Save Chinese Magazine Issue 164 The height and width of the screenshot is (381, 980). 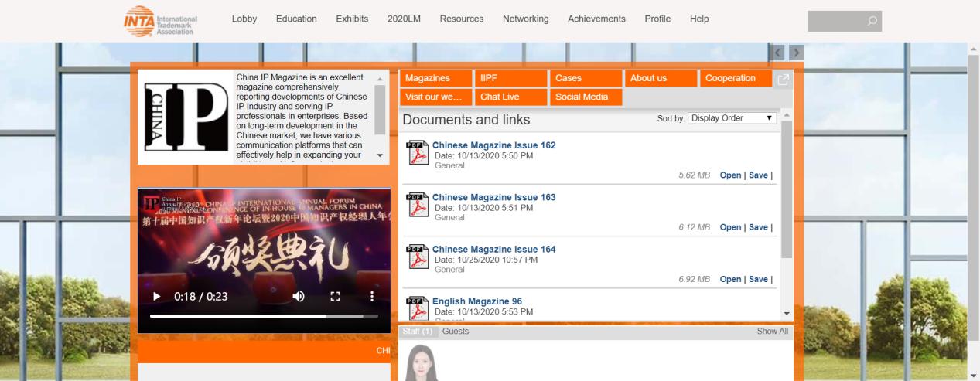tap(758, 279)
